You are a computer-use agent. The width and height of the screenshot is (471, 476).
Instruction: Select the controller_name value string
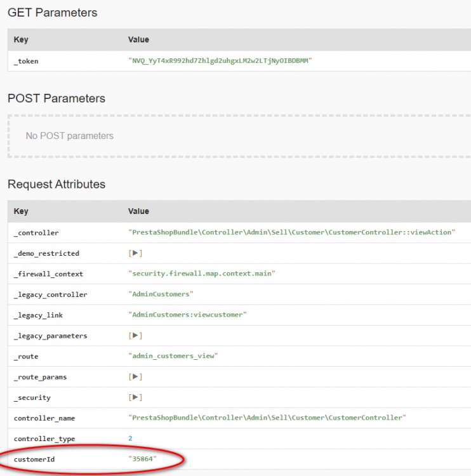[266, 418]
